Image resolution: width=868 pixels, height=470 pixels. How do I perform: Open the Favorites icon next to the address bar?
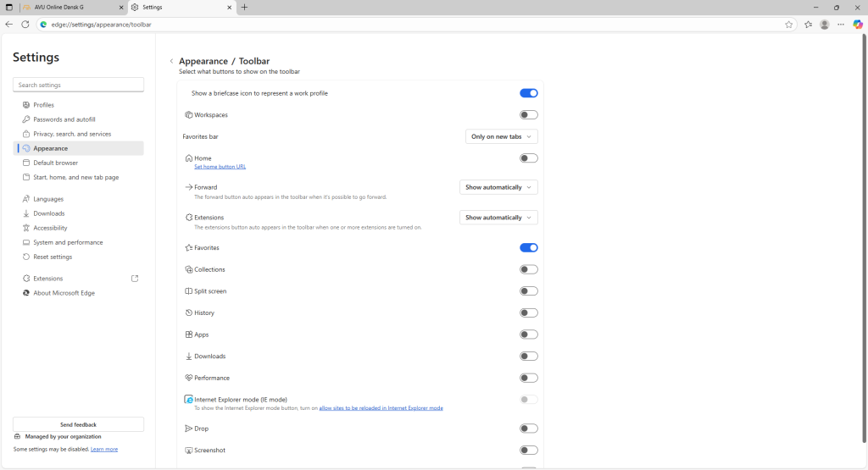pyautogui.click(x=808, y=25)
